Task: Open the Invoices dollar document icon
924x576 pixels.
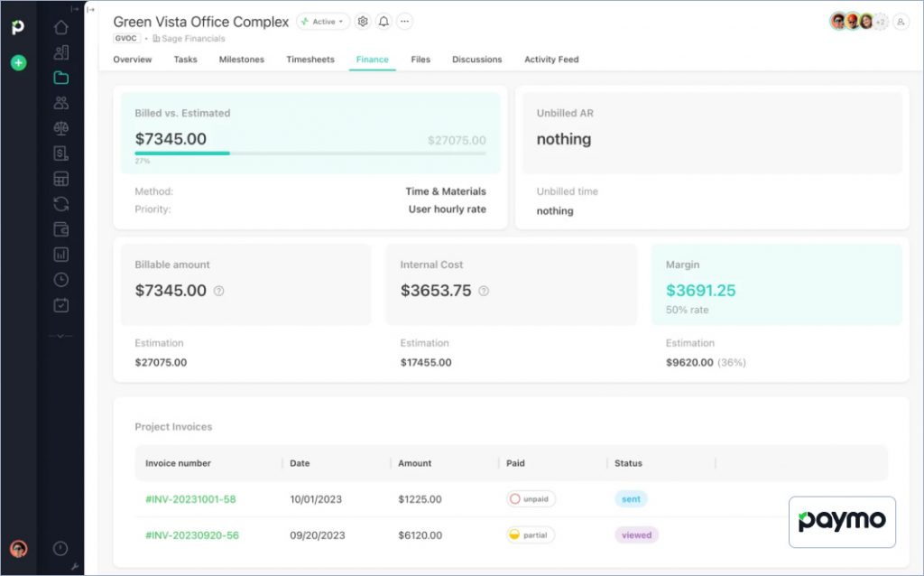Action: click(x=61, y=153)
